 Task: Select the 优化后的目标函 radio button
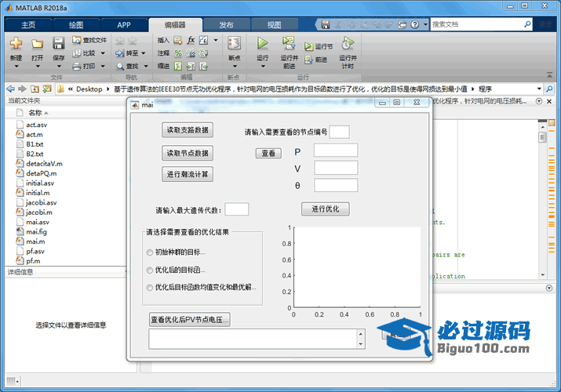click(x=150, y=270)
